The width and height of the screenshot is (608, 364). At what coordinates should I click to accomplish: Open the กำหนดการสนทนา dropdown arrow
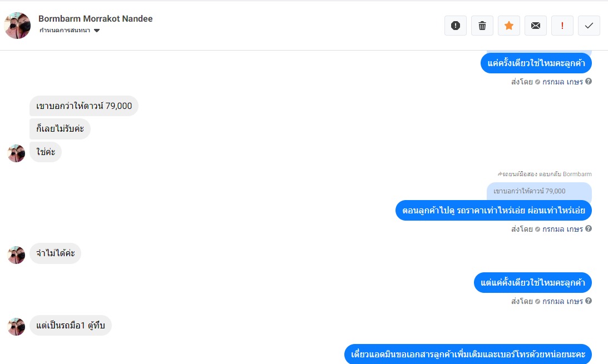pos(97,31)
